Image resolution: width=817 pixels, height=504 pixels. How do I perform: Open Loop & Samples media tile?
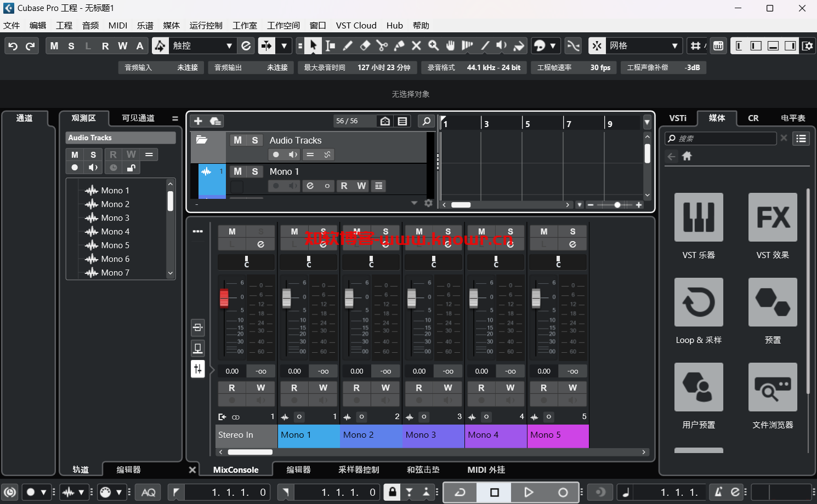click(699, 302)
